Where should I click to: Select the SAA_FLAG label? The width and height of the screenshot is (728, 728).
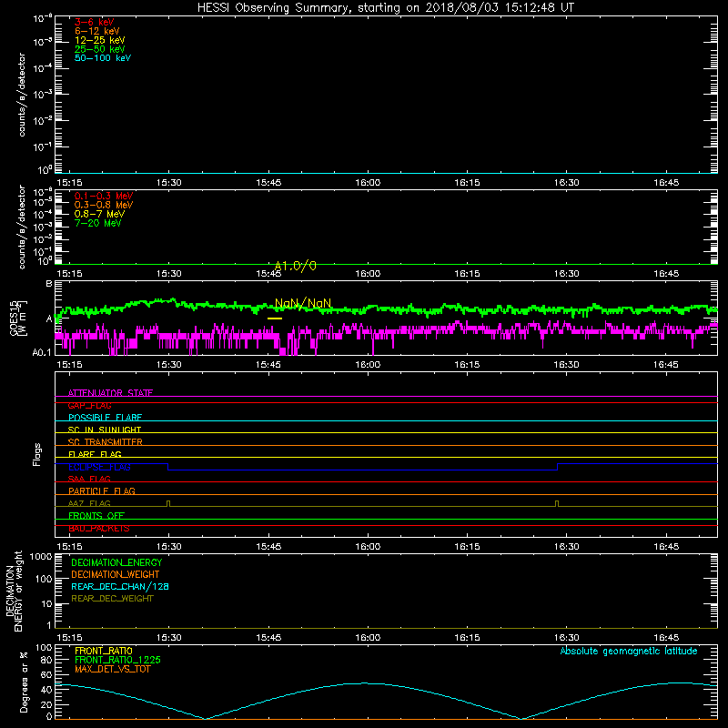coord(89,479)
